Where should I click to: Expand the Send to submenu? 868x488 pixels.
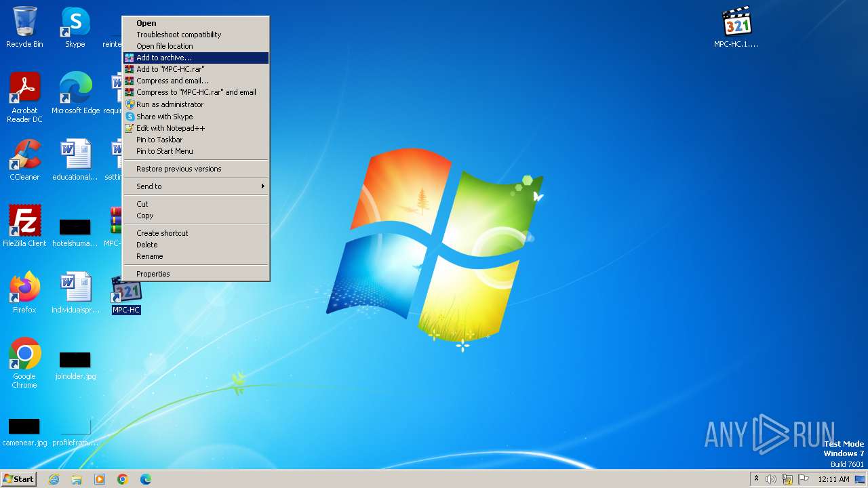[196, 186]
